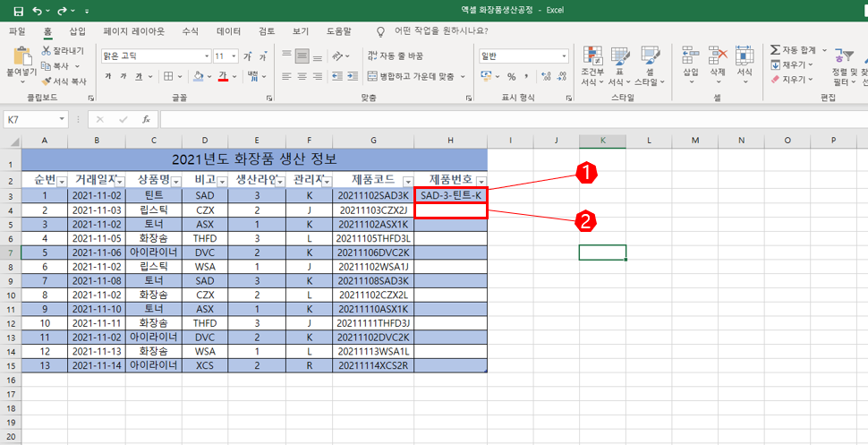The width and height of the screenshot is (868, 445).
Task: Switch to the 데이터 (Data) tab
Action: (228, 31)
